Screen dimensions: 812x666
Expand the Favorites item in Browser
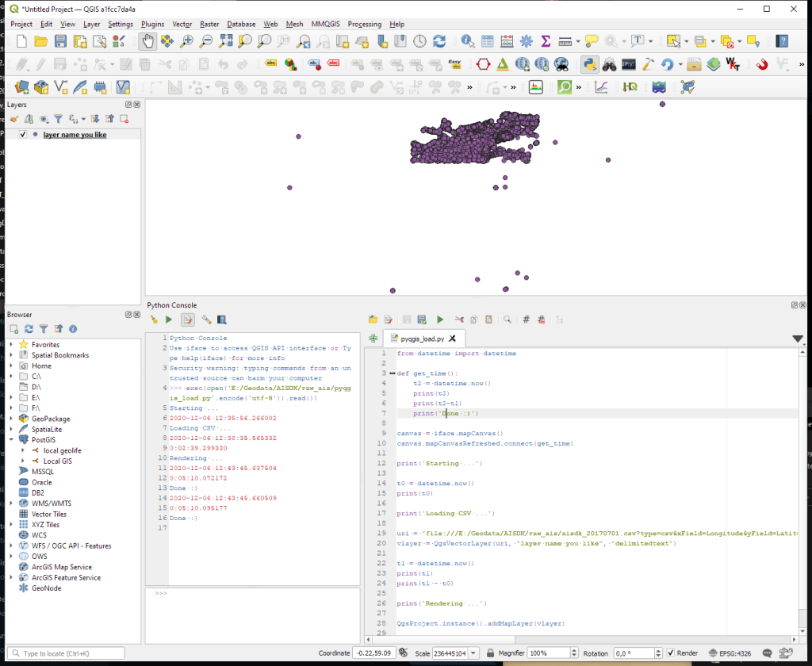point(11,344)
